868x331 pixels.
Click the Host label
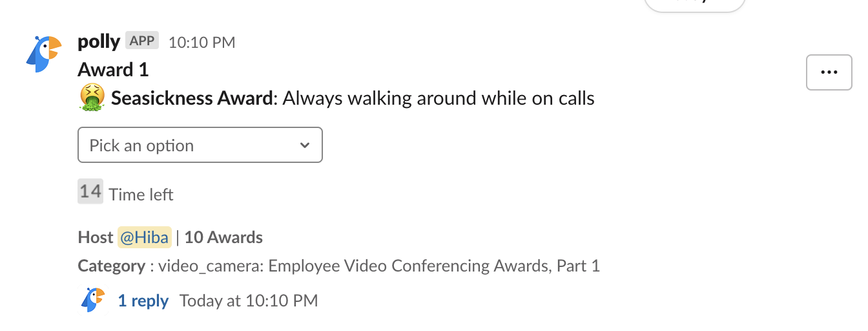(96, 237)
